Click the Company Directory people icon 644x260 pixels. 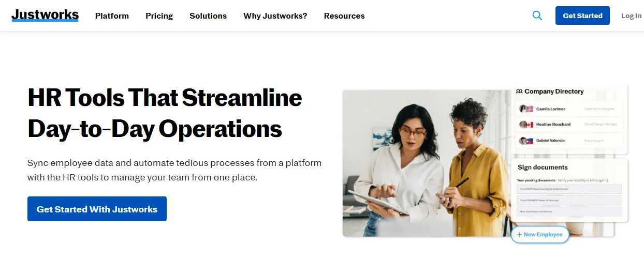pyautogui.click(x=519, y=91)
